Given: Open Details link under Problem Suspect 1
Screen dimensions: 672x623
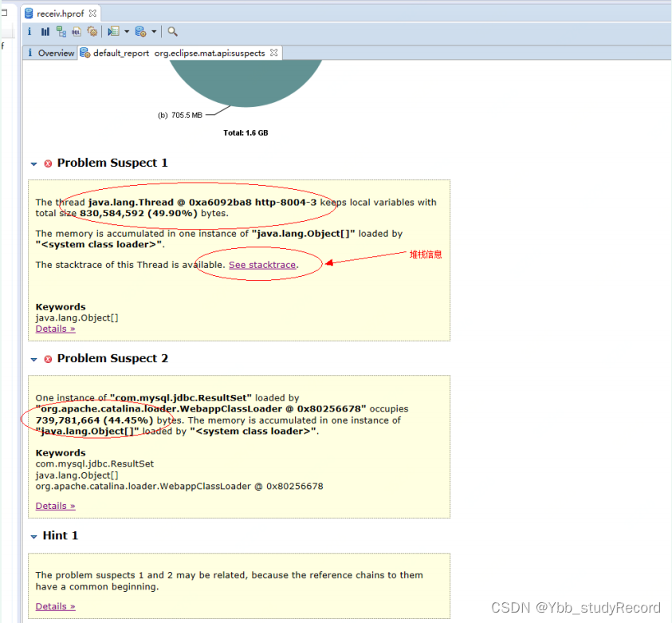Looking at the screenshot, I should (55, 329).
